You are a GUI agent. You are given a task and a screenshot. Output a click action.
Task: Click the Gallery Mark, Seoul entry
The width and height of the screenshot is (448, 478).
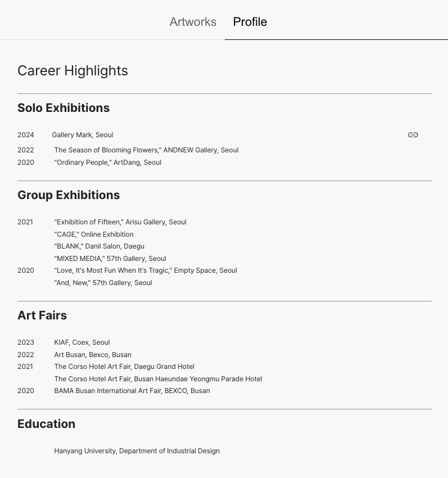83,135
